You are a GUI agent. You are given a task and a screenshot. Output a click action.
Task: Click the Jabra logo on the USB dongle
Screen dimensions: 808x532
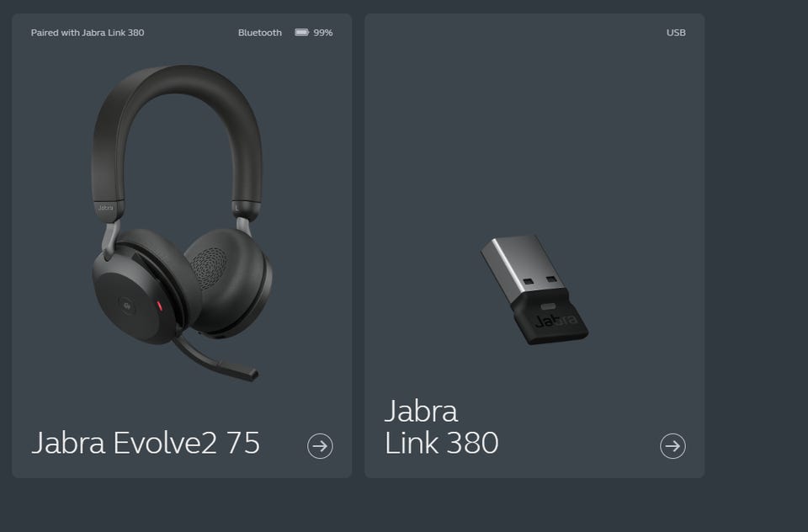pyautogui.click(x=555, y=322)
